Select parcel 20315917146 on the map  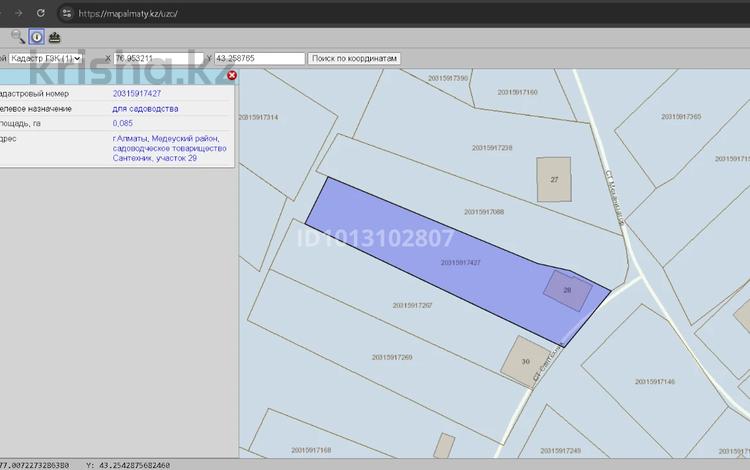[655, 382]
